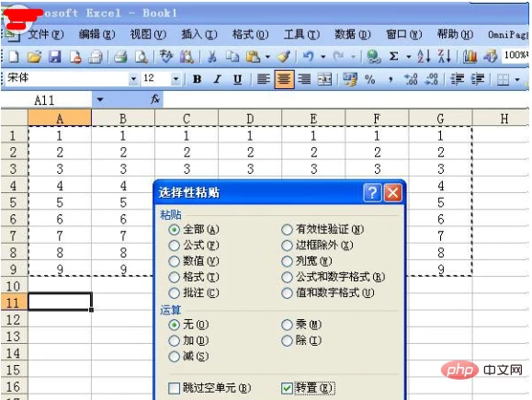Click column A header
The width and height of the screenshot is (532, 400).
click(x=60, y=119)
